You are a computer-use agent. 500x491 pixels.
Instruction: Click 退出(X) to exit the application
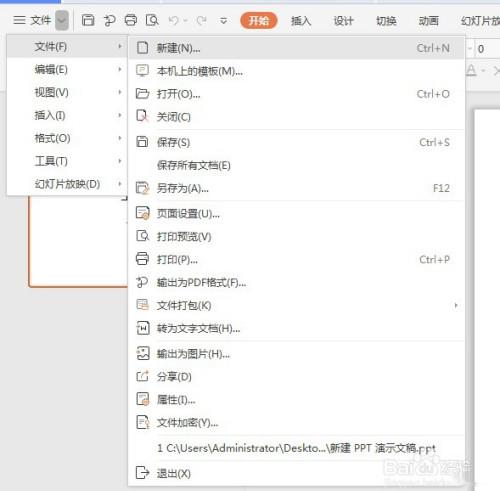pyautogui.click(x=297, y=473)
